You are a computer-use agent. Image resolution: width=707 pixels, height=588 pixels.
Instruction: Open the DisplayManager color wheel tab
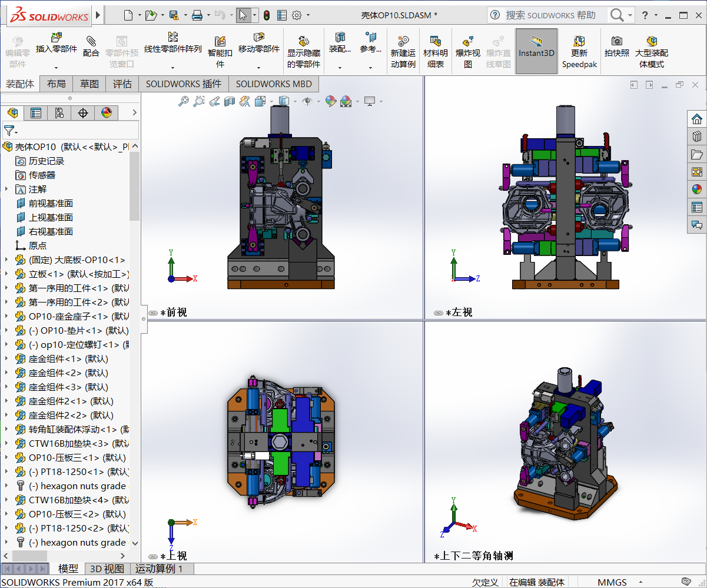coord(107,112)
